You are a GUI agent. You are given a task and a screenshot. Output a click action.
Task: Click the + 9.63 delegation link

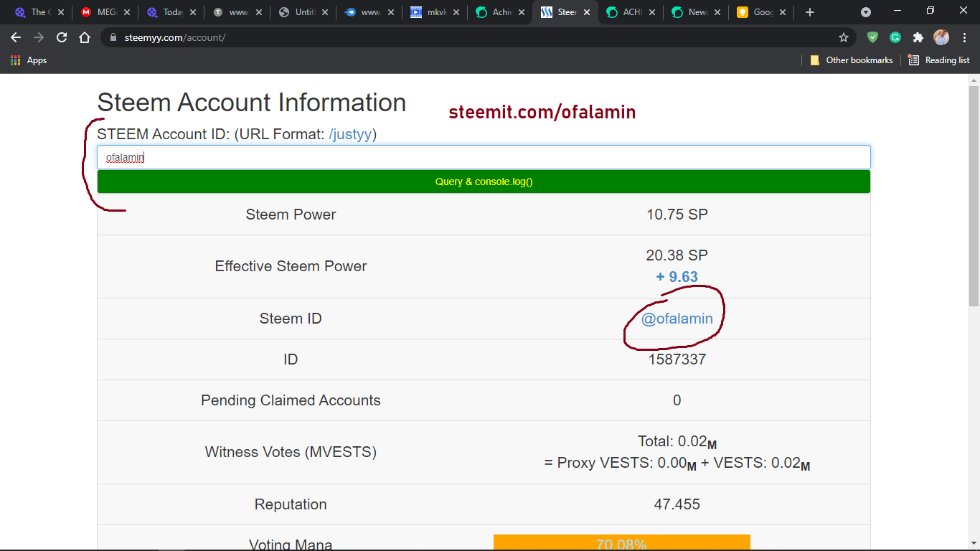pyautogui.click(x=677, y=277)
